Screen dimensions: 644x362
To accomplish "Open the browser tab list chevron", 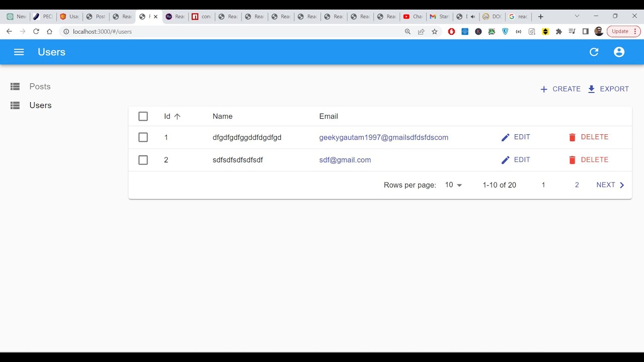I will point(577,16).
